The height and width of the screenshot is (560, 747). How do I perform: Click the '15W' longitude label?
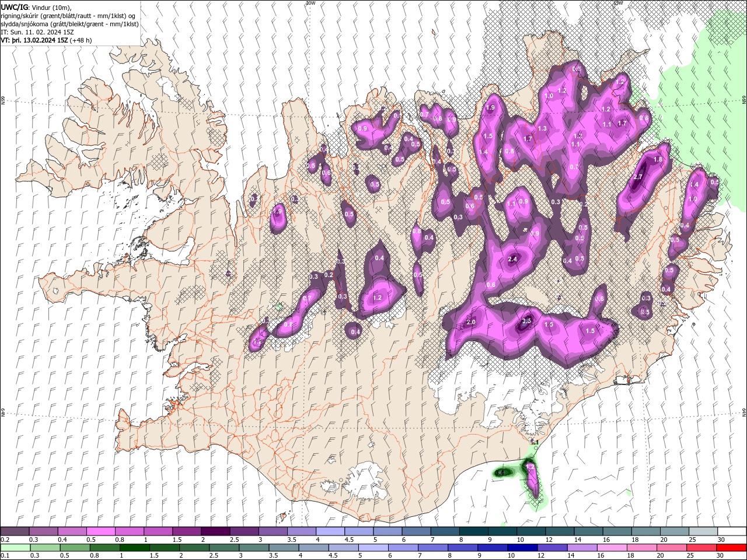click(x=618, y=3)
